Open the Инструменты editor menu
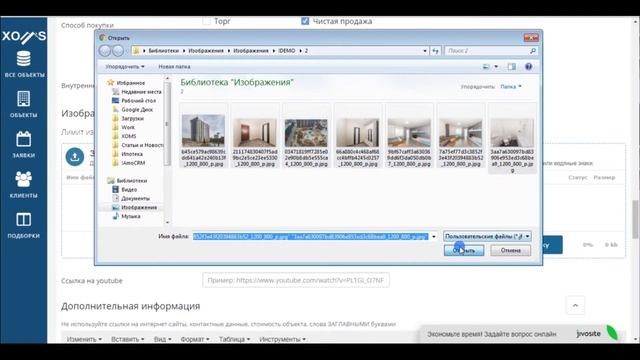 [282, 339]
